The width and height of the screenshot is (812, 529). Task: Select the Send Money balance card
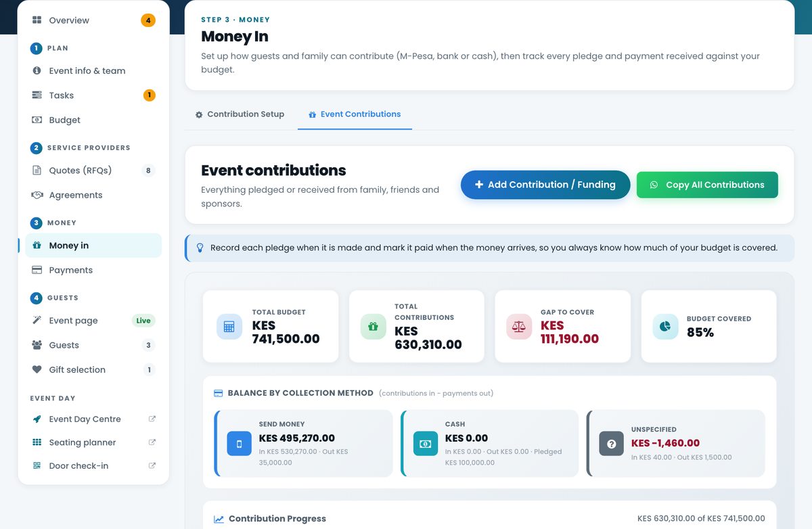click(x=303, y=444)
